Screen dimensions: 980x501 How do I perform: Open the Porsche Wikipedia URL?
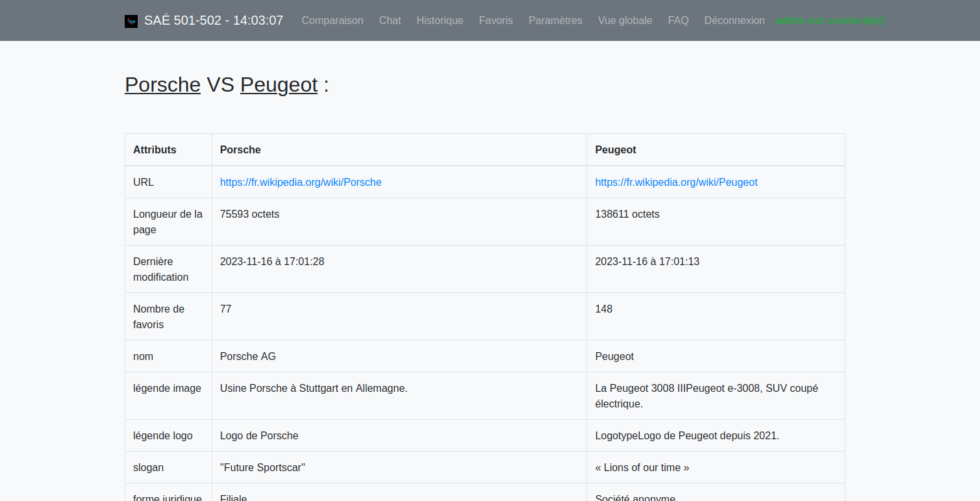click(301, 182)
